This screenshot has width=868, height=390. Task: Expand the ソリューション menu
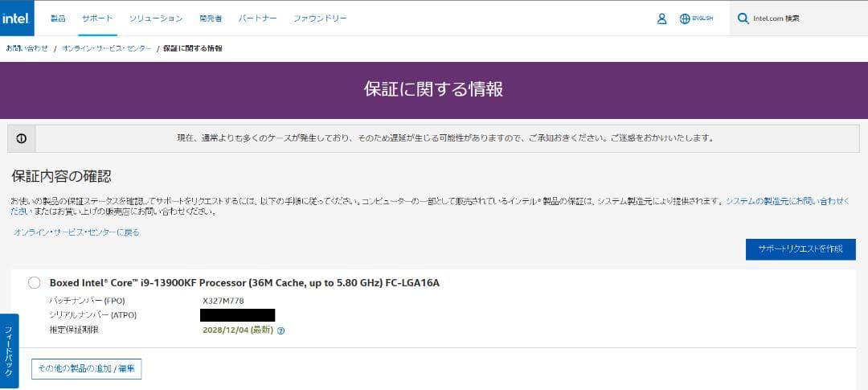click(x=156, y=18)
